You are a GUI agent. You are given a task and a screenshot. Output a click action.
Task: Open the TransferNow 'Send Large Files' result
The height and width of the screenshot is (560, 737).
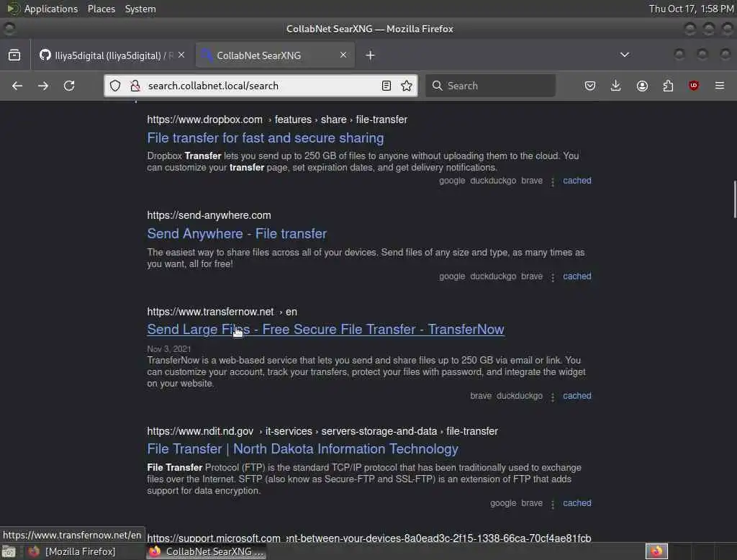click(326, 329)
